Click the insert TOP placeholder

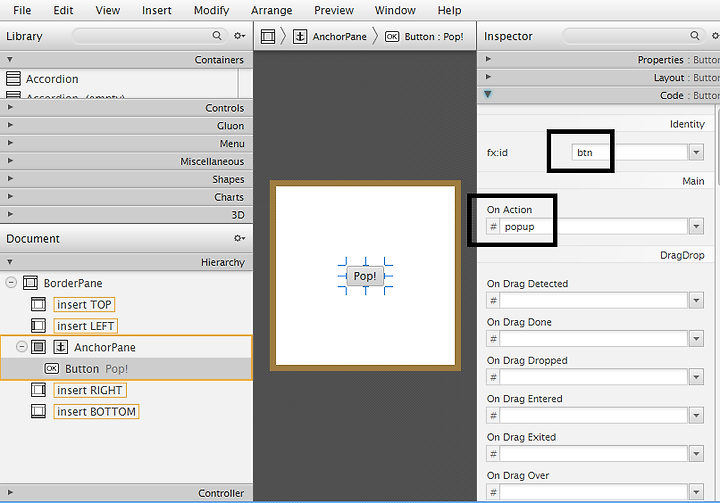pos(84,305)
